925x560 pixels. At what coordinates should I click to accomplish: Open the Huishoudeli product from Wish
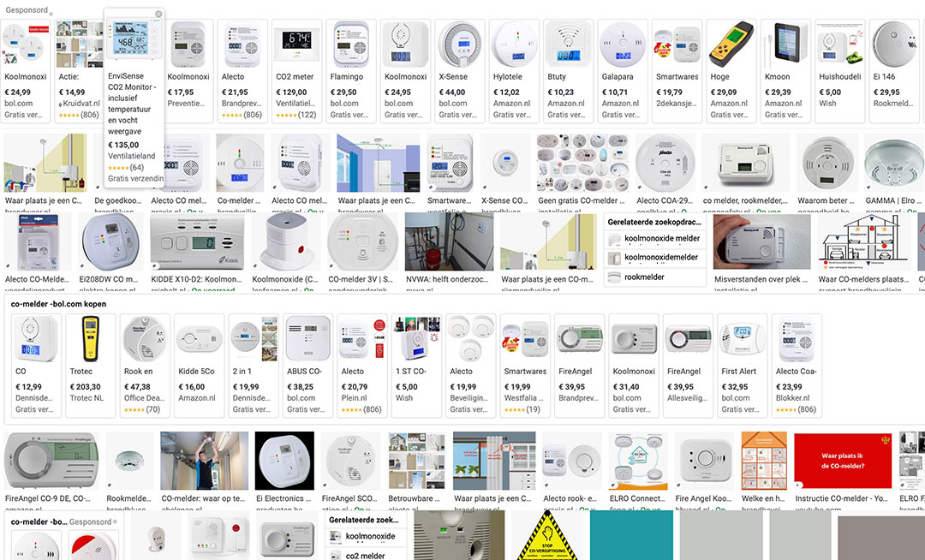click(838, 71)
